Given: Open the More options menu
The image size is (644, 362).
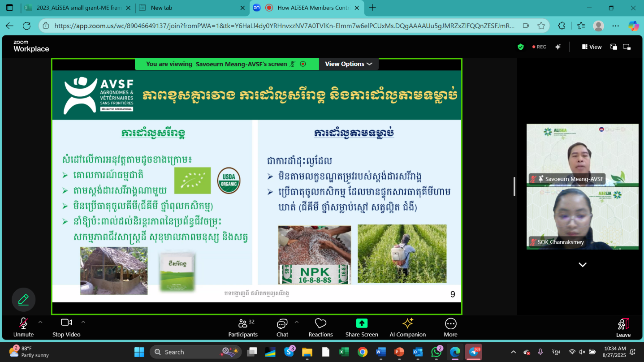Looking at the screenshot, I should (450, 328).
